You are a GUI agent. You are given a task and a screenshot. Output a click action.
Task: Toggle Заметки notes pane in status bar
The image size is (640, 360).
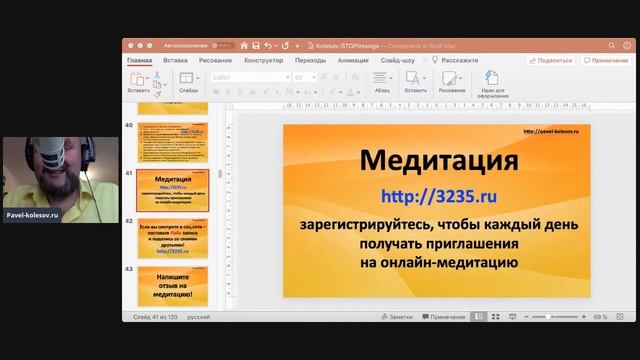click(x=397, y=317)
